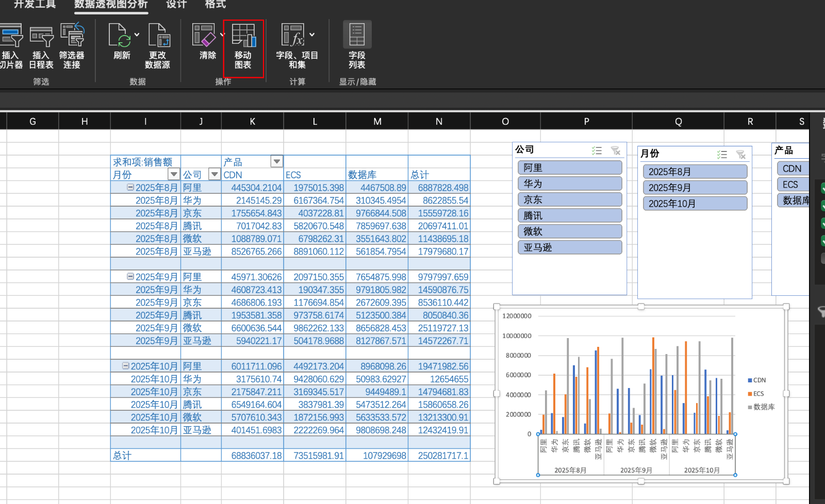
Task: Clear filter icon on 公司 slicer
Action: pyautogui.click(x=616, y=150)
